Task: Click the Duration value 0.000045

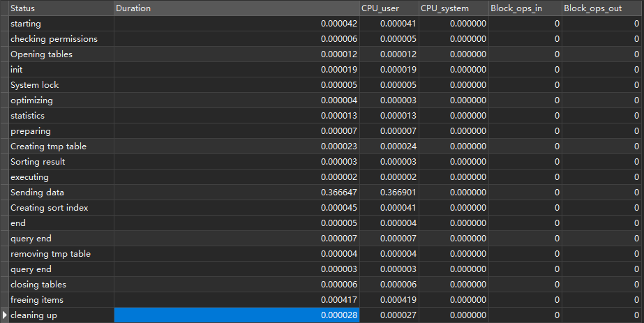Action: (339, 208)
